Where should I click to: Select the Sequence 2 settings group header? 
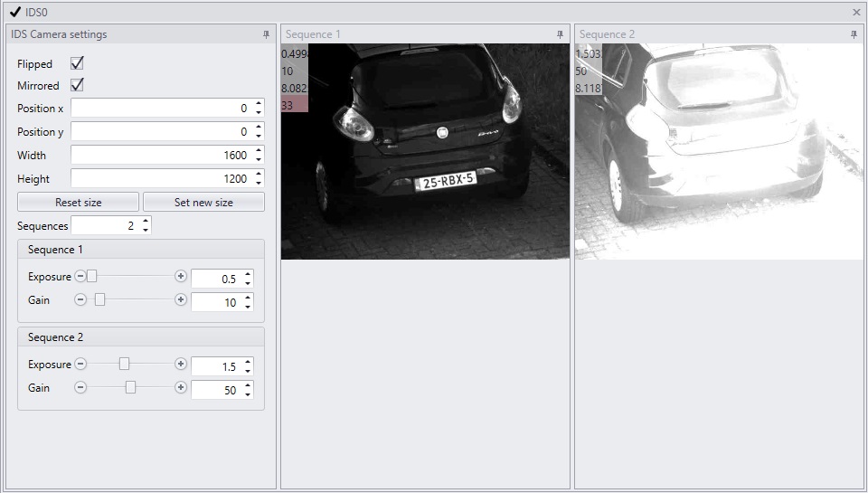pos(141,337)
